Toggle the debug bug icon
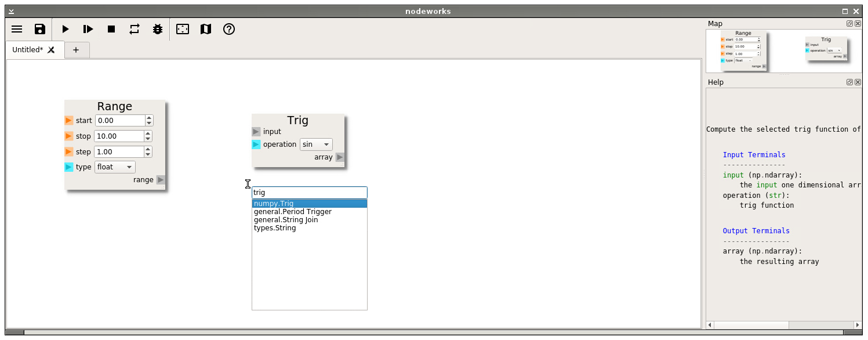Image resolution: width=868 pixels, height=340 pixels. [158, 29]
